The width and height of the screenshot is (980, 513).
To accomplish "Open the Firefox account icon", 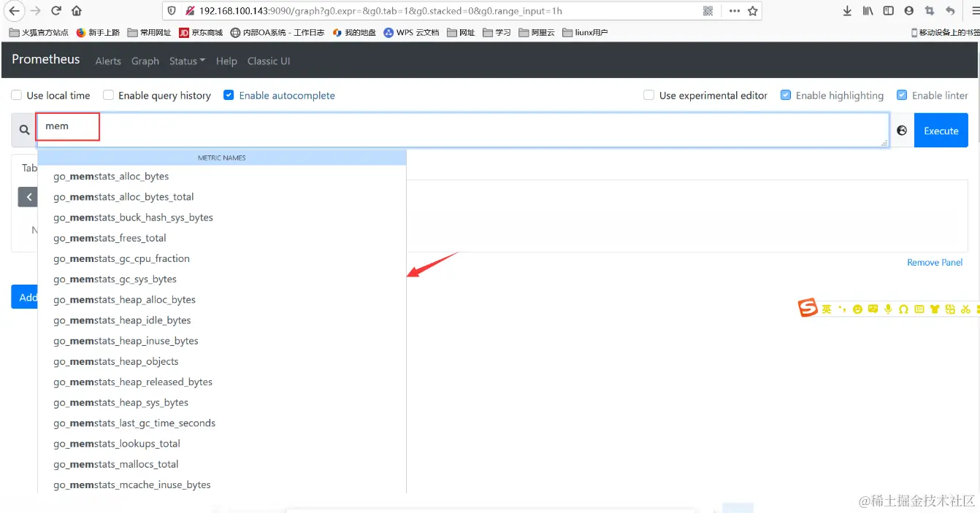I will pos(908,11).
